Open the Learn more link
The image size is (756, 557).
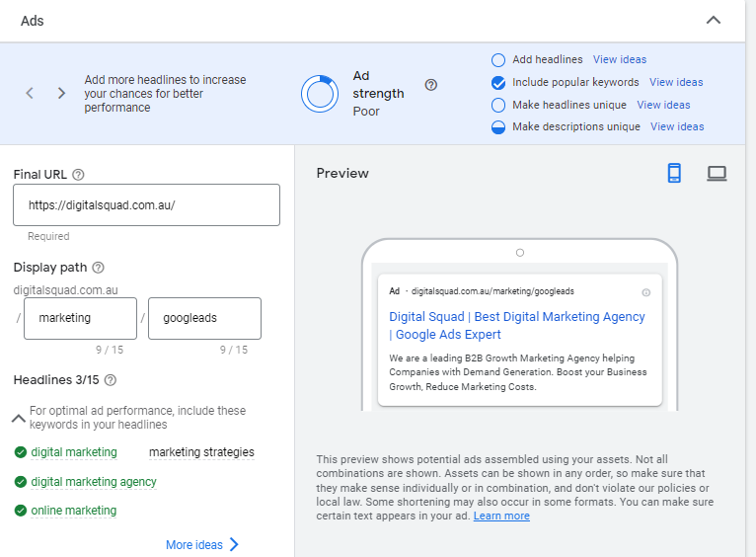(x=501, y=516)
